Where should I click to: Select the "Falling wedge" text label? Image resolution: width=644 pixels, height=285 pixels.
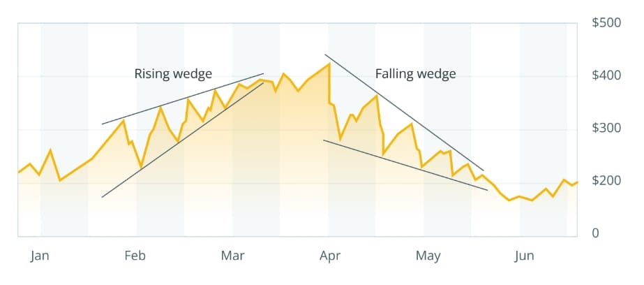[415, 73]
